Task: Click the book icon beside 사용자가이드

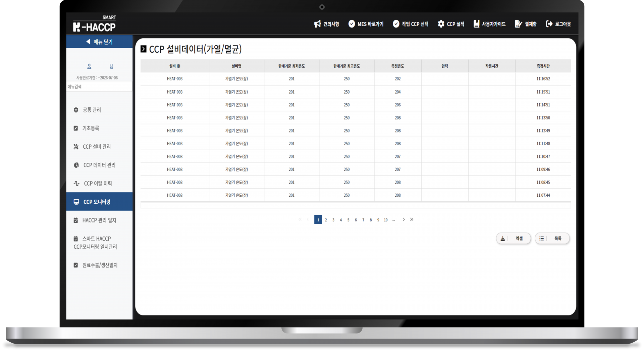Action: [x=476, y=24]
